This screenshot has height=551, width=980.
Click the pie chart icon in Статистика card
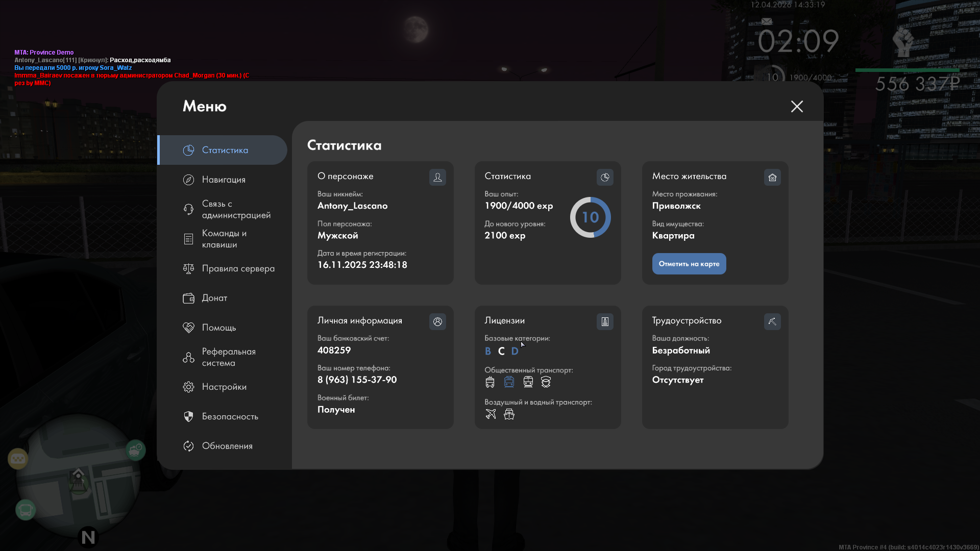605,177
